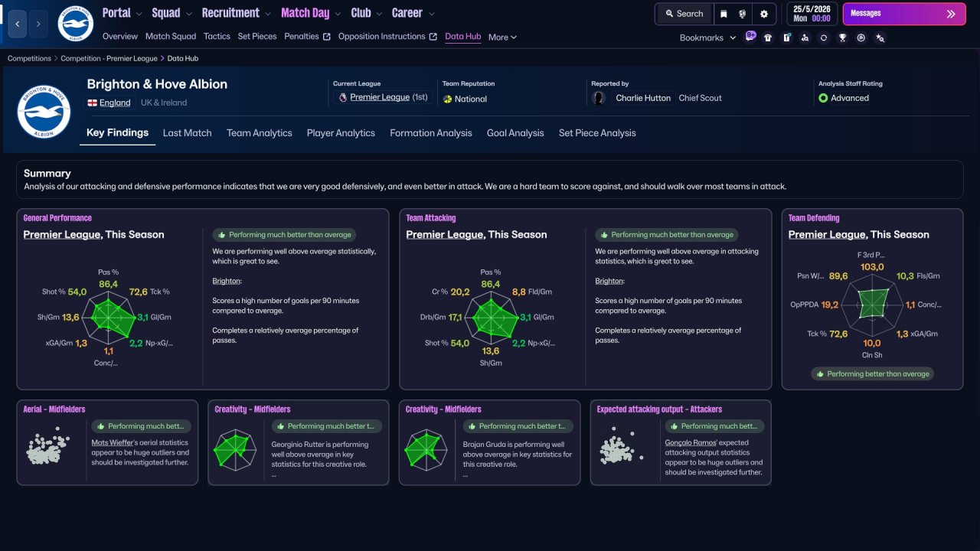980x551 pixels.
Task: Switch to the Team Analytics tab
Action: click(x=260, y=133)
